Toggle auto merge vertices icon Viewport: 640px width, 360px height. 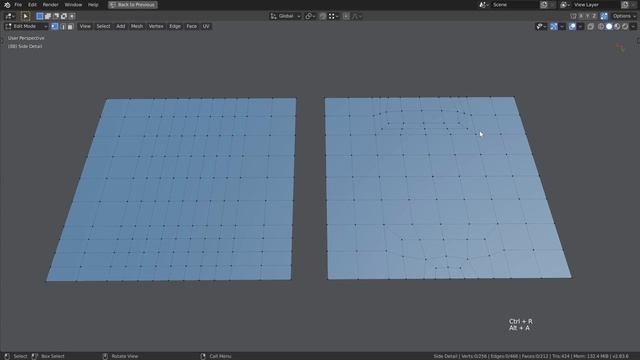click(604, 16)
